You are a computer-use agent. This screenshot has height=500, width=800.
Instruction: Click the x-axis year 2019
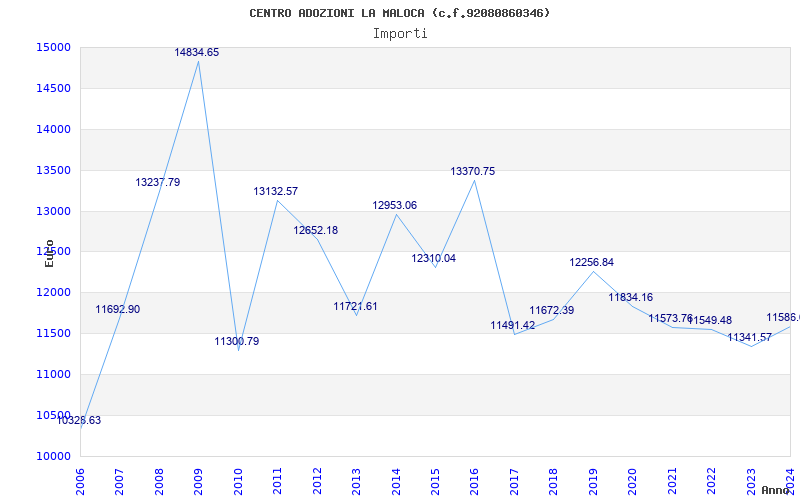[593, 481]
